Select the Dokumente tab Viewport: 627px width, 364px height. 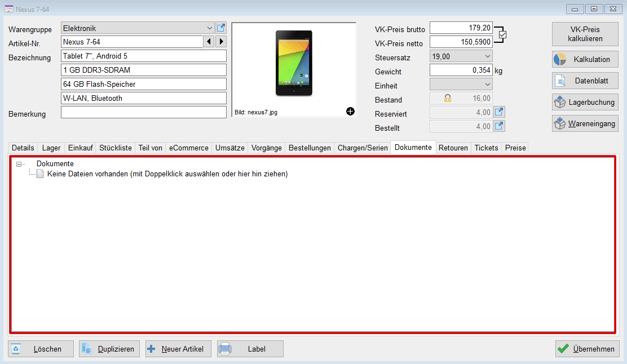click(x=413, y=147)
